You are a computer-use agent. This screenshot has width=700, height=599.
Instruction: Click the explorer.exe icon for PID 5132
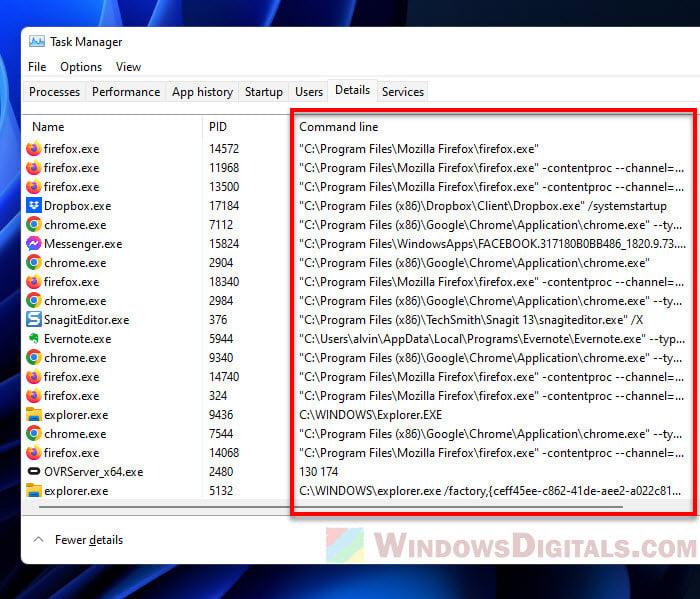(x=33, y=491)
